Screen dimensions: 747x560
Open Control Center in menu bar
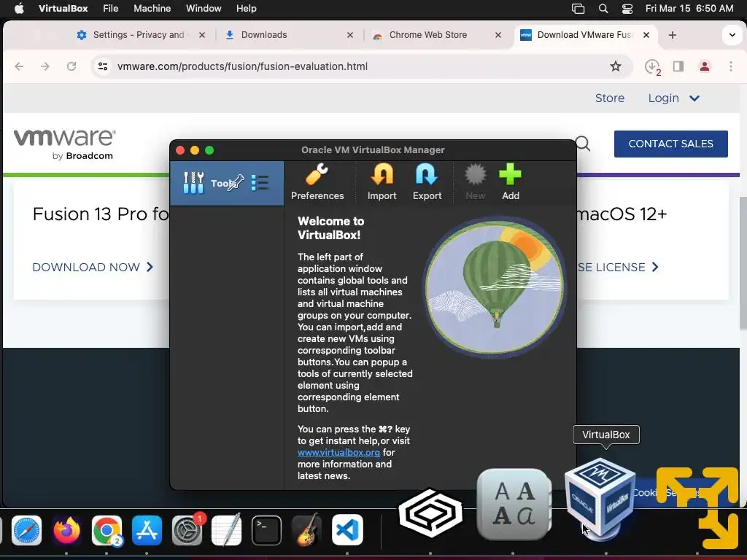627,8
